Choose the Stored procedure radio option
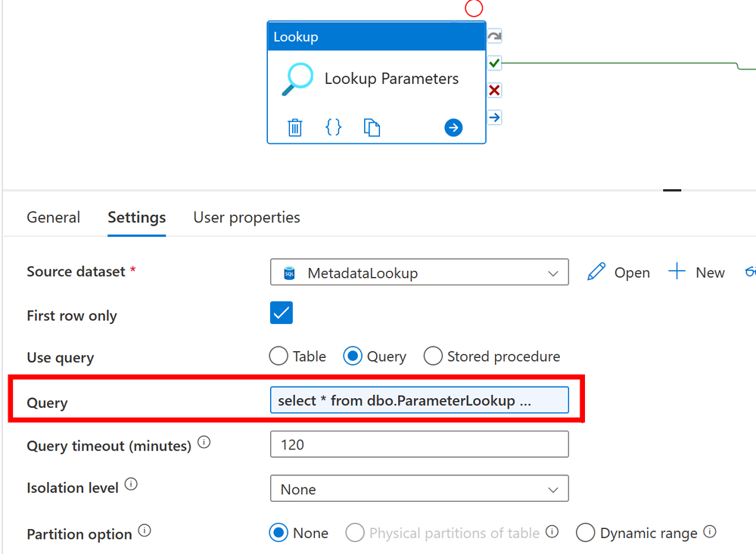Viewport: 756px width, 554px height. click(433, 356)
